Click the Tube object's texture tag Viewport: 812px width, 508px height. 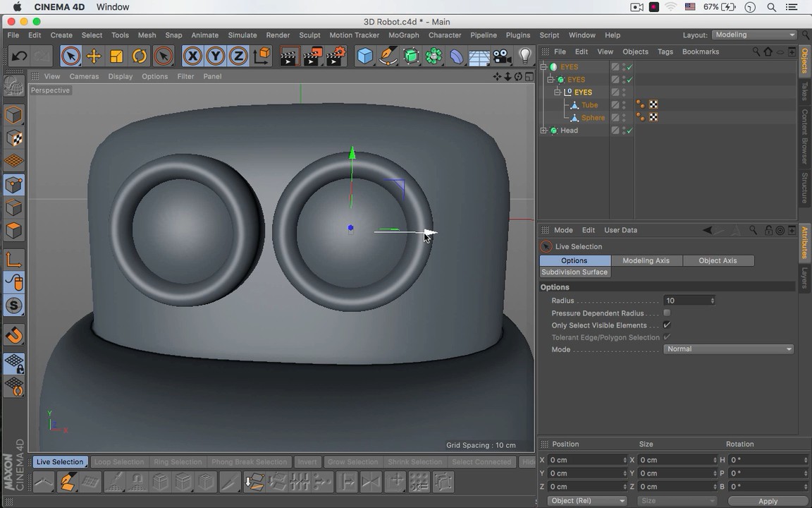[653, 105]
